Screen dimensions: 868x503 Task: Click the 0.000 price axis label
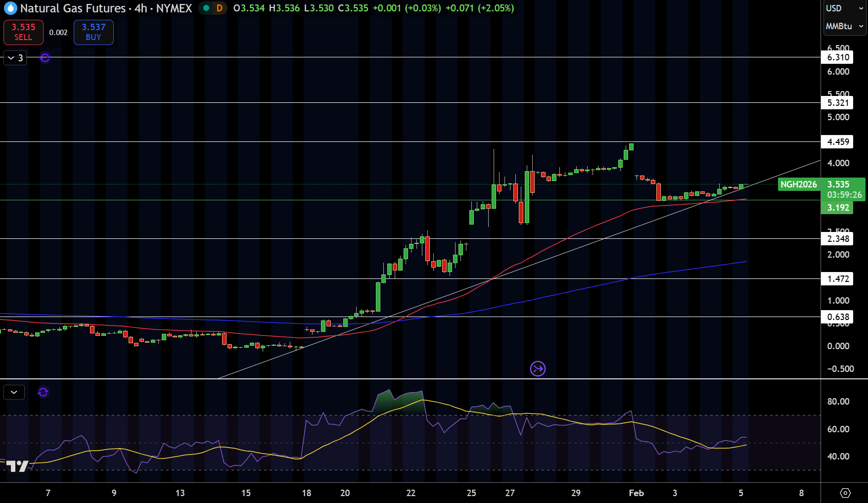tap(838, 346)
